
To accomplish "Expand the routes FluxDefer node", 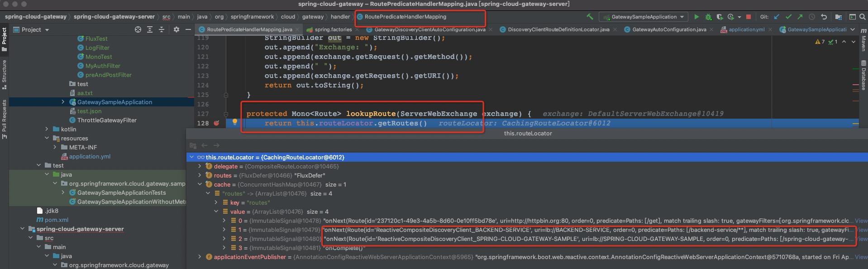I will [x=200, y=175].
